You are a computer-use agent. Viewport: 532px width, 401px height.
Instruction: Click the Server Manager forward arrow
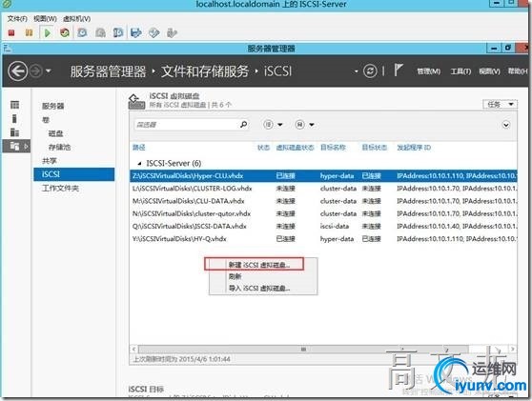35,71
